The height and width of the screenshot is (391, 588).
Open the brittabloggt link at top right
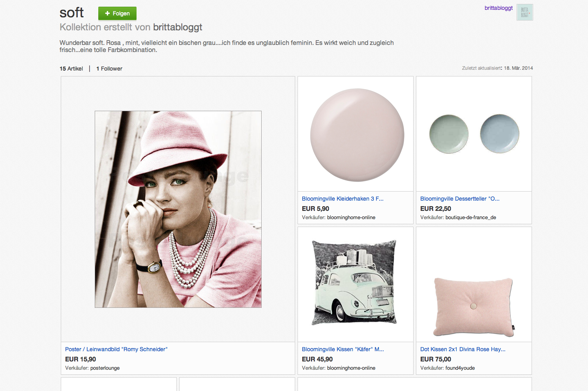click(x=498, y=8)
